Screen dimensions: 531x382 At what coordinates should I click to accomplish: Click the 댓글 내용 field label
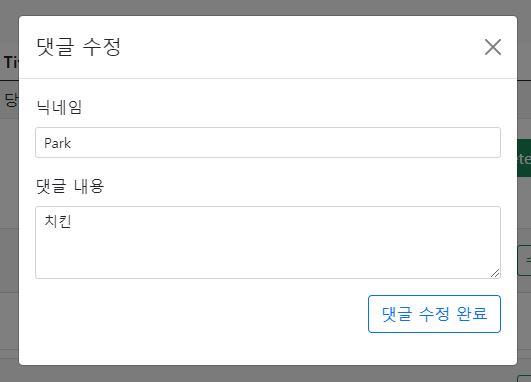click(x=70, y=186)
